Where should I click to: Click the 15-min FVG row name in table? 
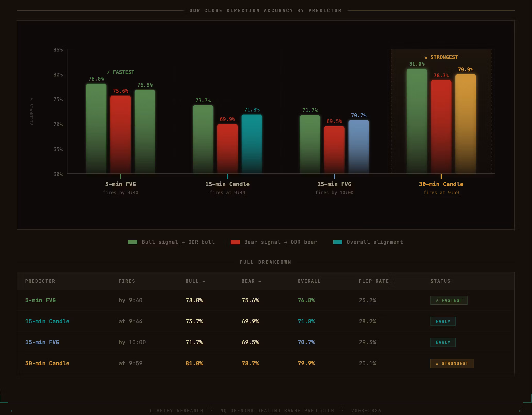(42, 342)
